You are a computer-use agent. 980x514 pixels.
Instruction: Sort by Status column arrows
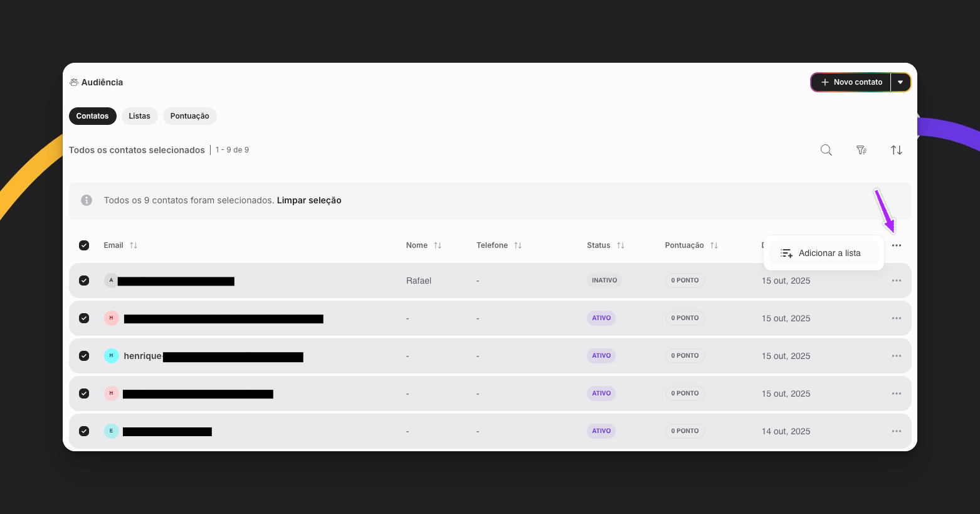tap(620, 245)
